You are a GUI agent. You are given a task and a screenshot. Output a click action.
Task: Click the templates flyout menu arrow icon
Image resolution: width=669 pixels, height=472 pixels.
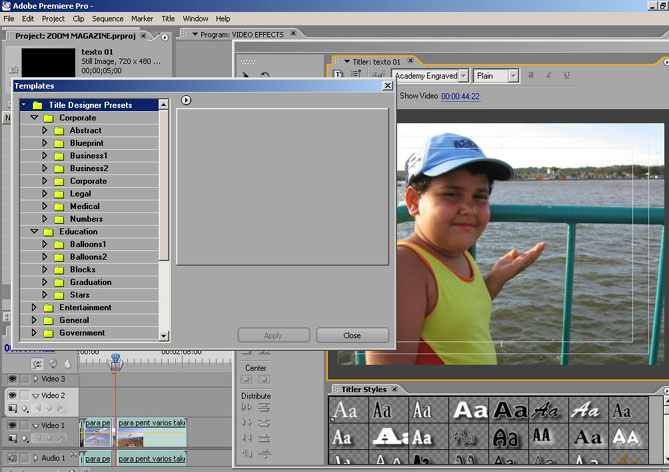click(186, 100)
